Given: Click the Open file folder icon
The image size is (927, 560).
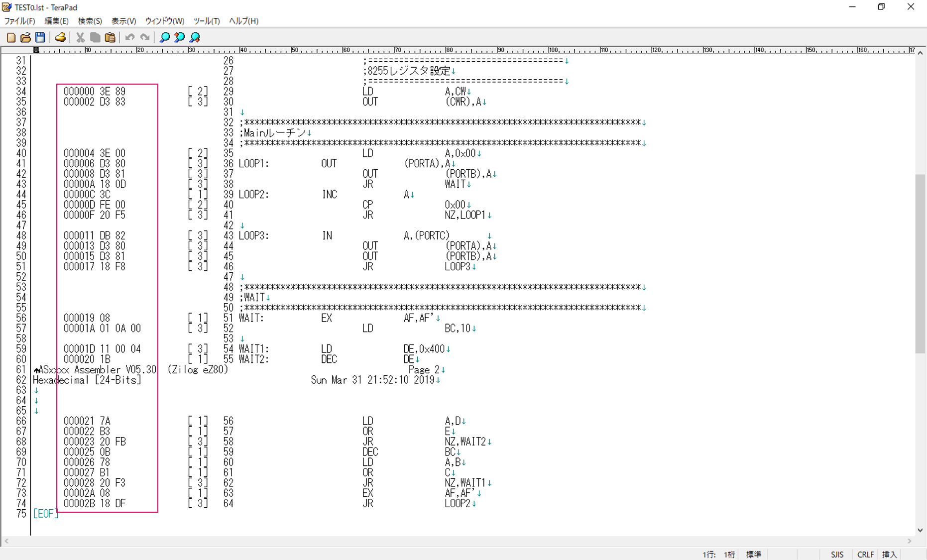Looking at the screenshot, I should coord(25,37).
